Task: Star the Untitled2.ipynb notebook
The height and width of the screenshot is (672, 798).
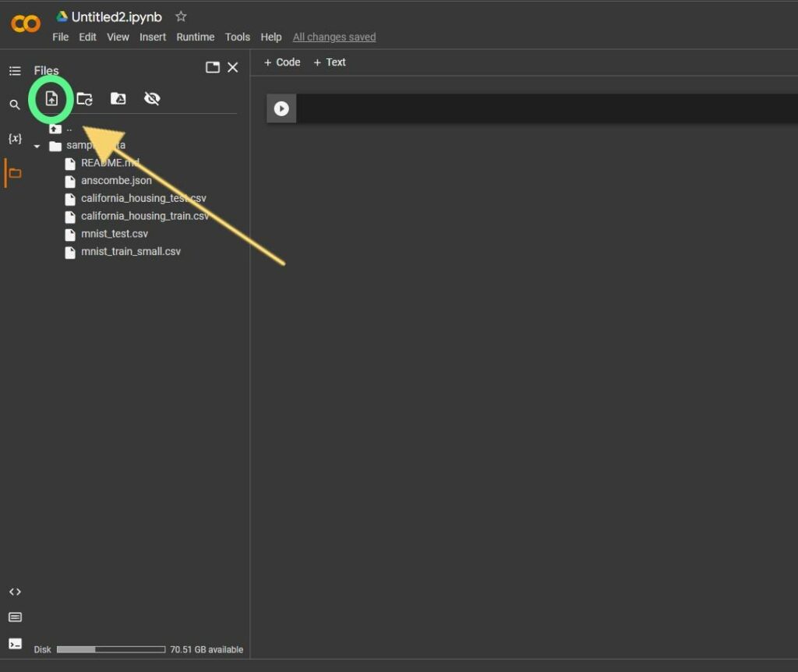Action: click(x=181, y=17)
